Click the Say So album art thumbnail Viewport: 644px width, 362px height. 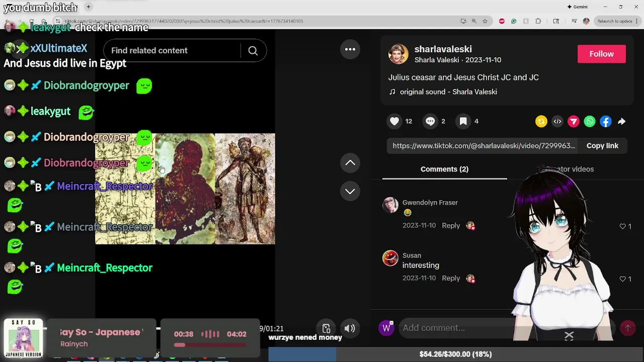(x=23, y=338)
